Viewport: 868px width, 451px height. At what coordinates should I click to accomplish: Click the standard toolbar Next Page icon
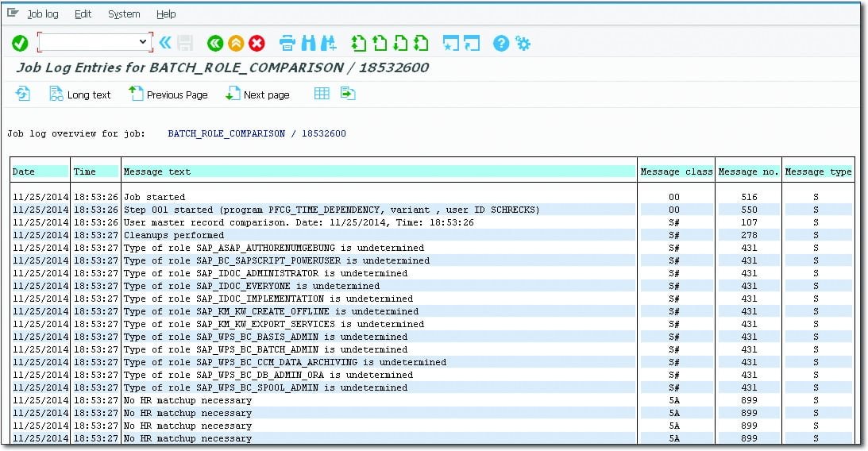(400, 43)
